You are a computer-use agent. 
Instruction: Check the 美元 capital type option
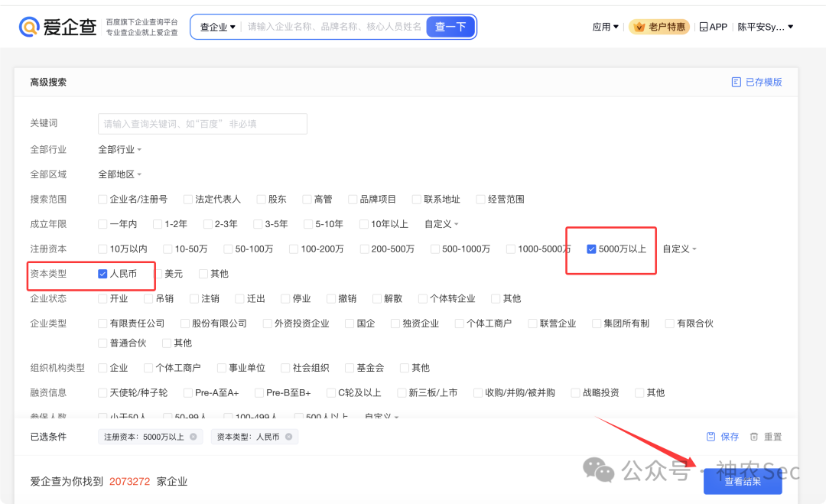click(158, 274)
